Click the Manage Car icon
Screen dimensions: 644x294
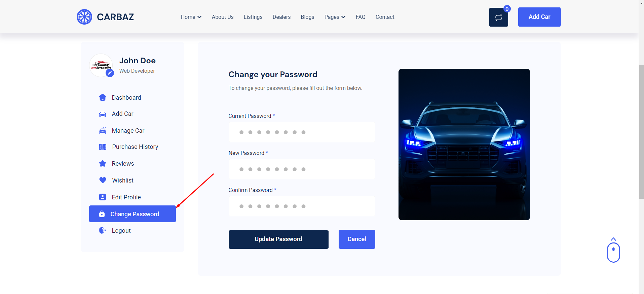pos(103,131)
